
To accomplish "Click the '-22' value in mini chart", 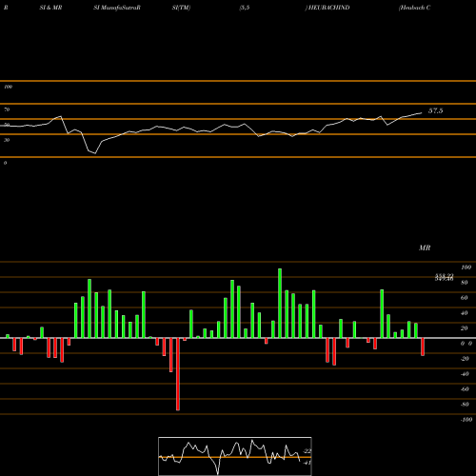I will 307,451.
